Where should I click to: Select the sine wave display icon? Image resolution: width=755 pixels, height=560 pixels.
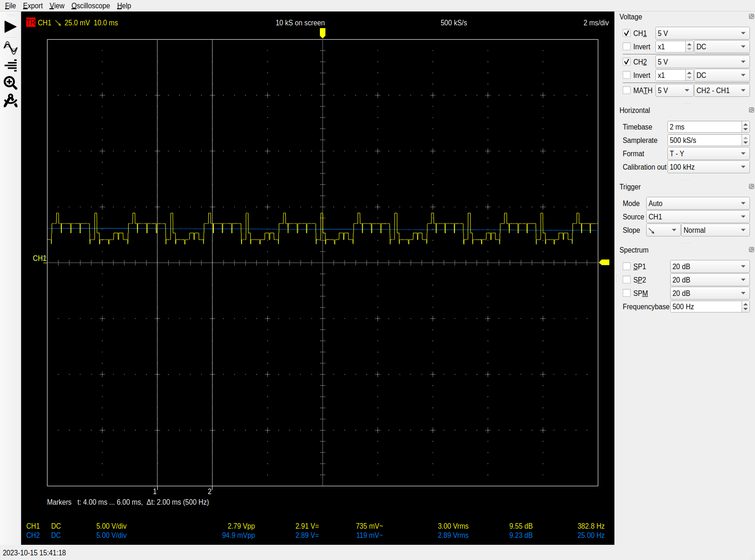[10, 48]
